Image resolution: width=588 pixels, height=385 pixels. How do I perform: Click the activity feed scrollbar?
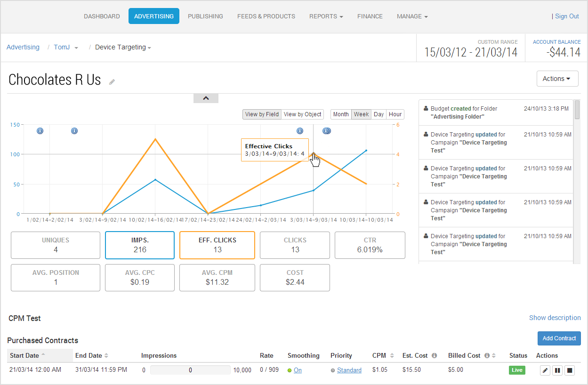pyautogui.click(x=577, y=182)
